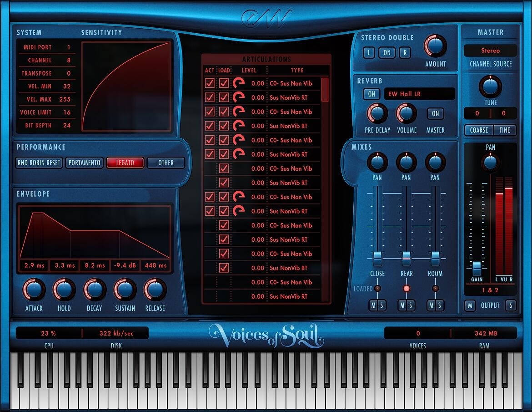
Task: Click the Stereo Double Amount knob
Action: (435, 46)
